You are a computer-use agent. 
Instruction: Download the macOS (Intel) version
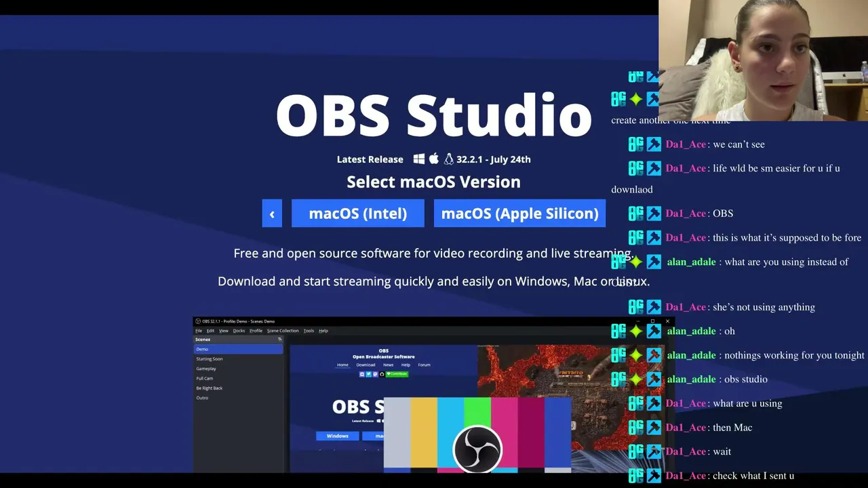click(358, 213)
